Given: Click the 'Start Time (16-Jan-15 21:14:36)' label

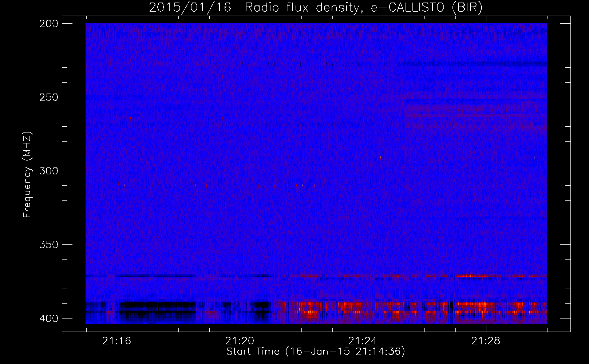Looking at the screenshot, I should [x=316, y=352].
